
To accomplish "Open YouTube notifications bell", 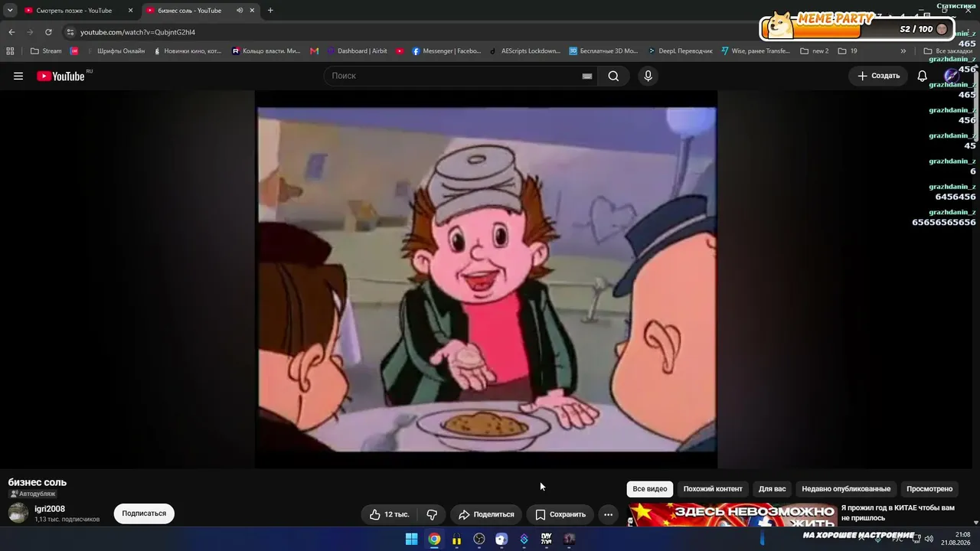I will tap(923, 76).
